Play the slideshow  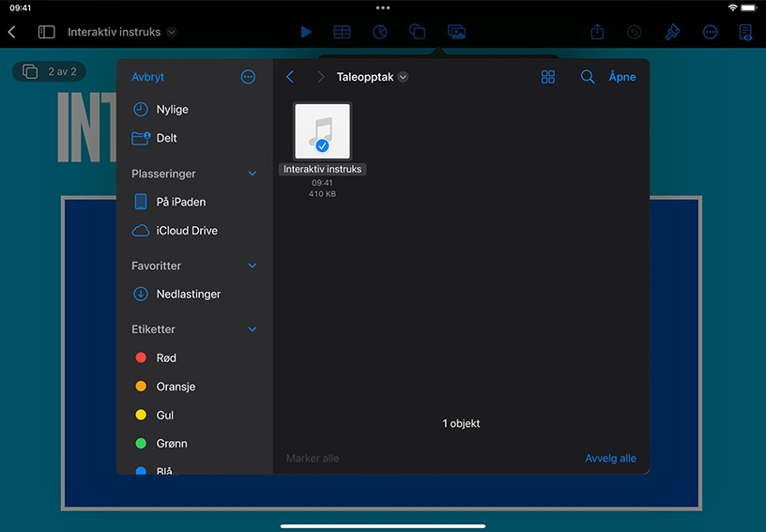[x=306, y=32]
